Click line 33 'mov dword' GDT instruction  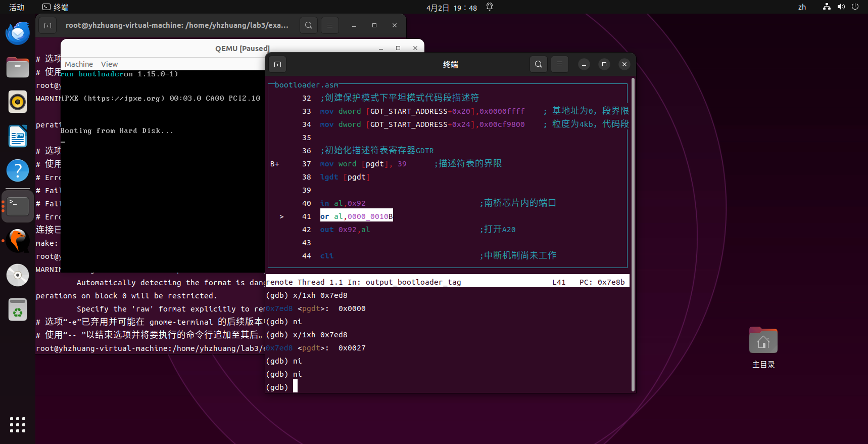422,111
